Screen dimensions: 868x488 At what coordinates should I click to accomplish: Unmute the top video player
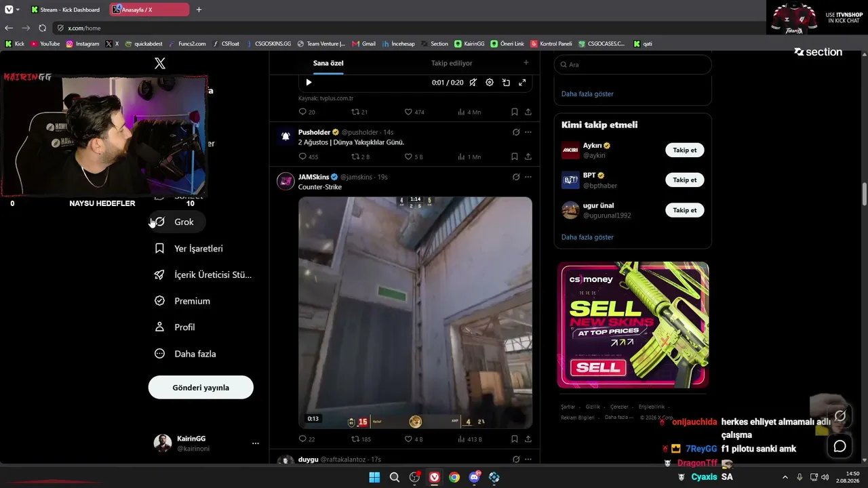coord(473,83)
